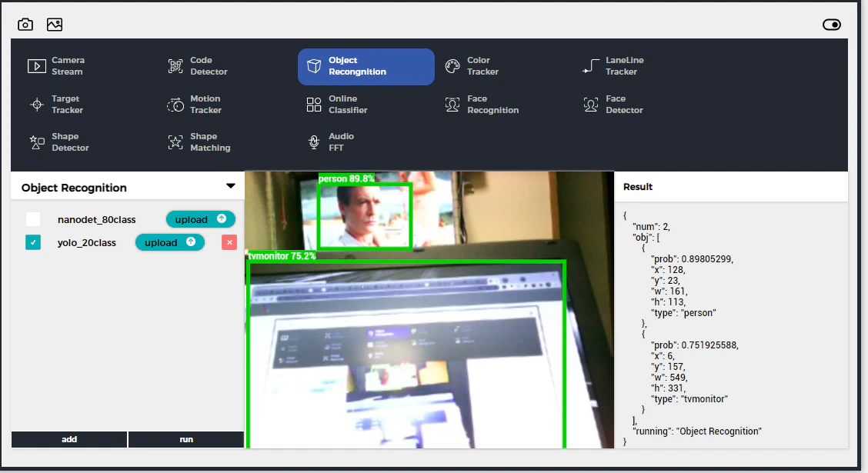Click the Audio FFT microphone icon
The height and width of the screenshot is (473, 868).
314,142
